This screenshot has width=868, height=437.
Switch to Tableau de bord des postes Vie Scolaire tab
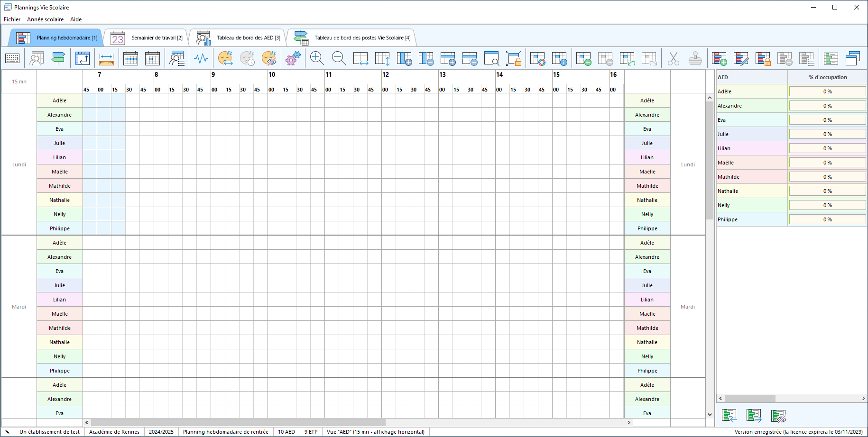click(x=352, y=38)
